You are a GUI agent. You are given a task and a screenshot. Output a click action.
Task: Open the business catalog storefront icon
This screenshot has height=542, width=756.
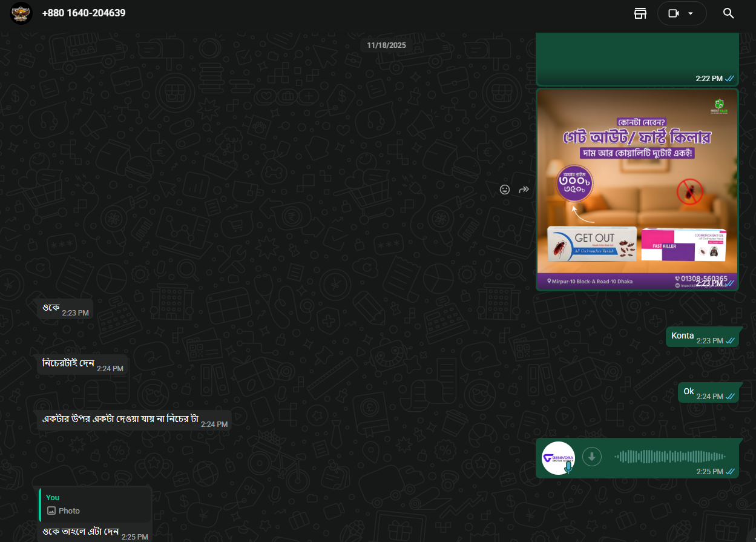tap(640, 13)
